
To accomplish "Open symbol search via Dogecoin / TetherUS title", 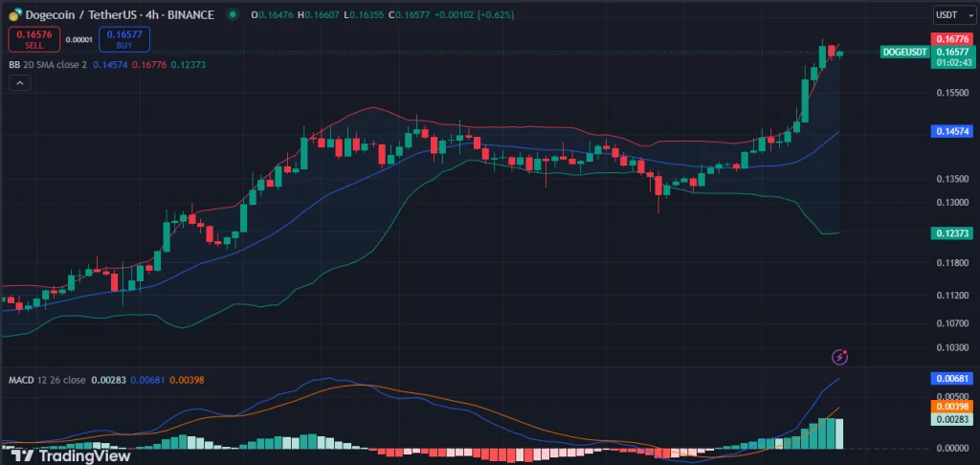I will click(x=88, y=15).
